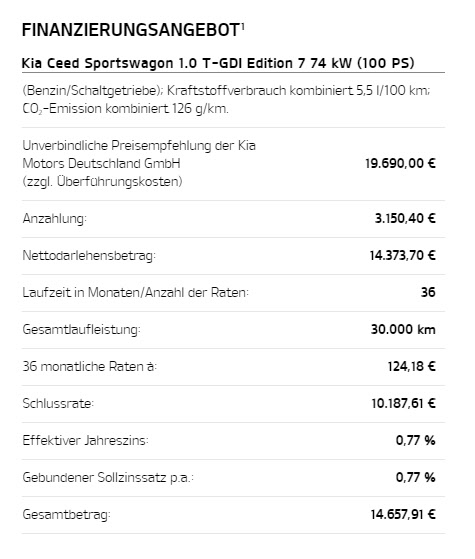Click the Gebundener Sollzinssatz p.a. label
The height and width of the screenshot is (559, 475).
tap(108, 477)
